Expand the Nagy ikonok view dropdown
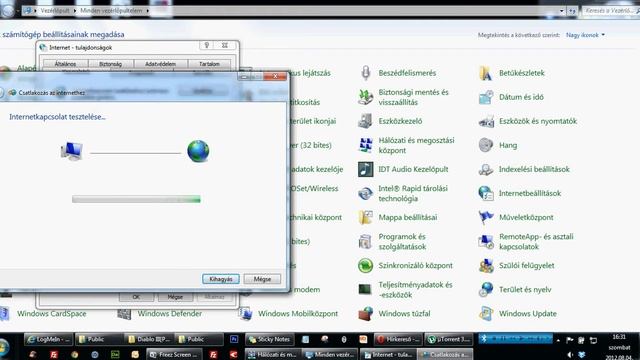The height and width of the screenshot is (360, 640). pyautogui.click(x=585, y=36)
